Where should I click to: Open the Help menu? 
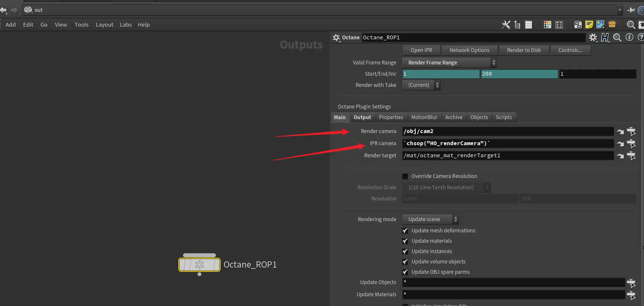pyautogui.click(x=144, y=25)
